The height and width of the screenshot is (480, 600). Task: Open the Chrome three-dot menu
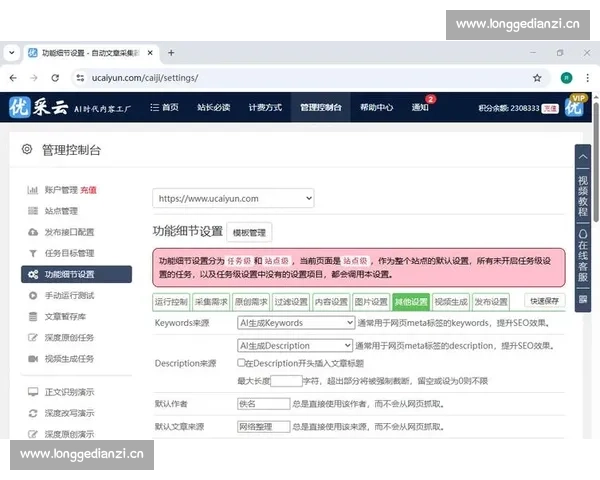coord(587,78)
